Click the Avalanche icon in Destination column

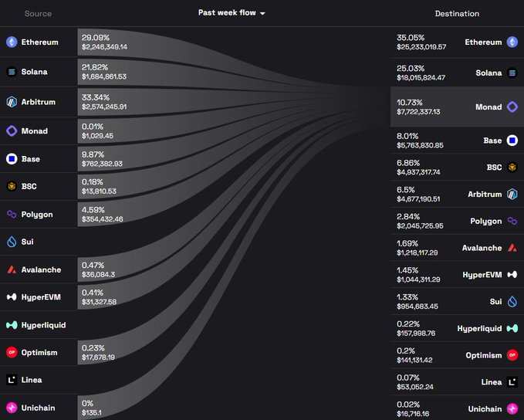point(512,248)
